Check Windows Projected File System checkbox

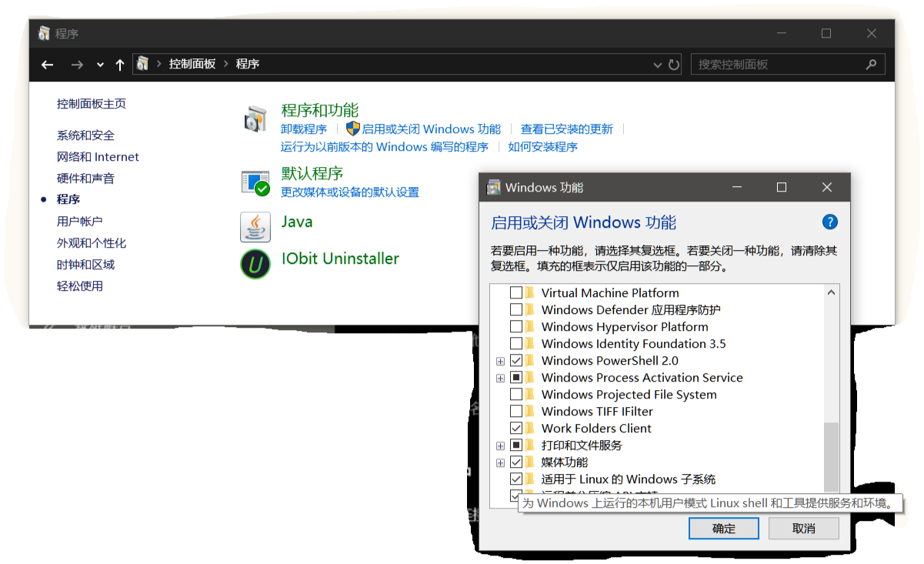click(x=516, y=395)
